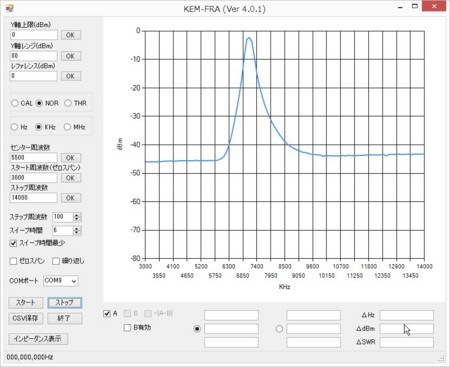The height and width of the screenshot is (367, 450).
Task: Click the ΔdBm readout field
Action: pos(407,329)
